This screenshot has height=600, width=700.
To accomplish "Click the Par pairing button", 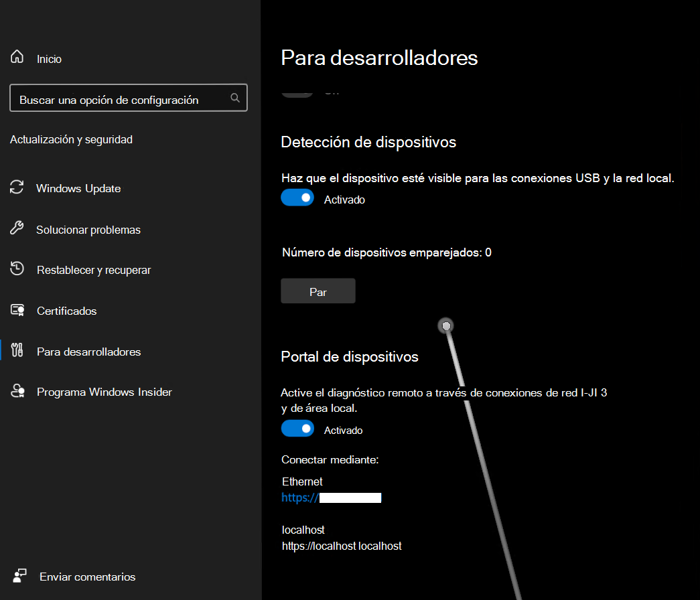I will click(318, 291).
